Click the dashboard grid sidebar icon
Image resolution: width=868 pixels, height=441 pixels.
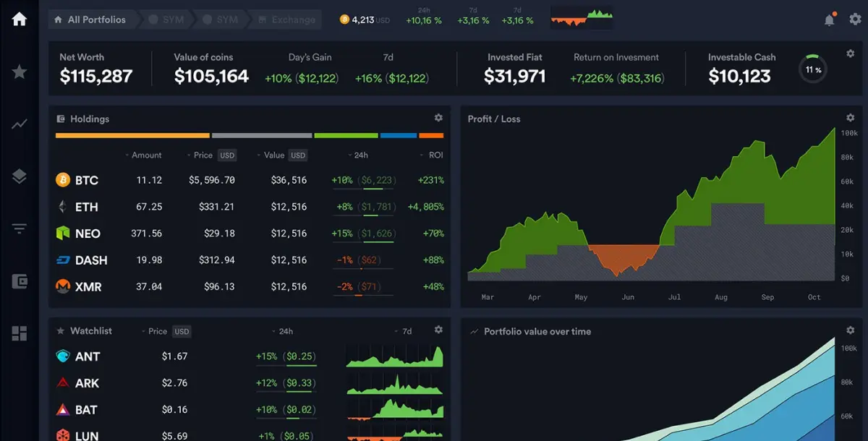[x=20, y=333]
